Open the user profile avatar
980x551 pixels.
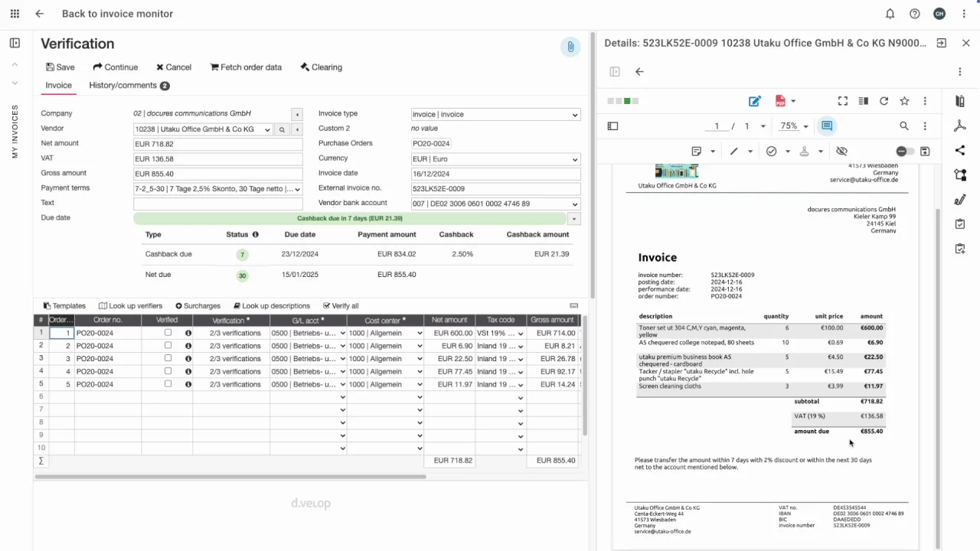(939, 14)
